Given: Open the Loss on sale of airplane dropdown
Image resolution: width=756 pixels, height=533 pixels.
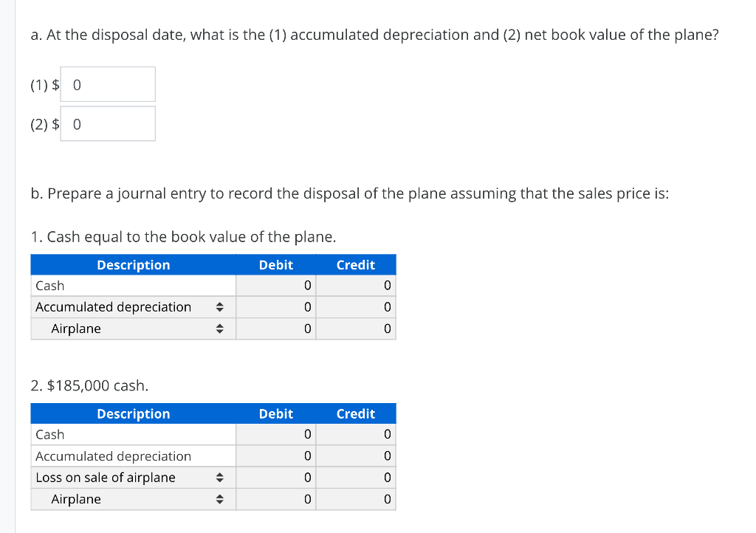Looking at the screenshot, I should (219, 478).
